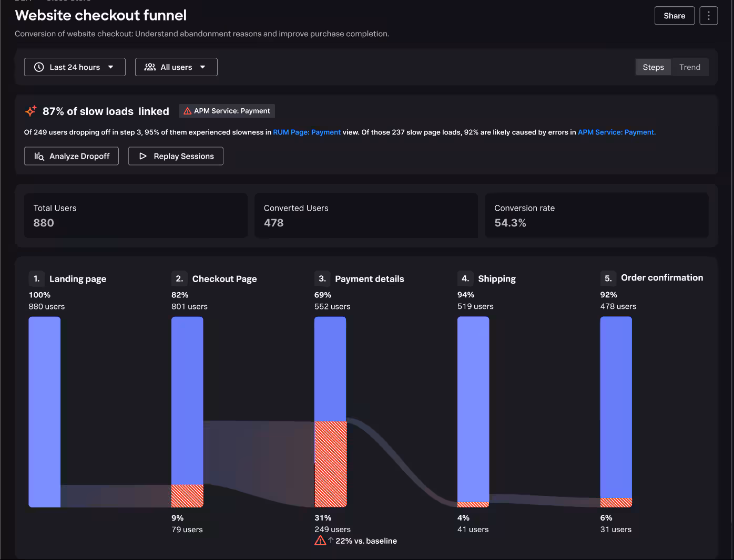
Task: Click the clock icon in time range selector
Action: tap(39, 67)
